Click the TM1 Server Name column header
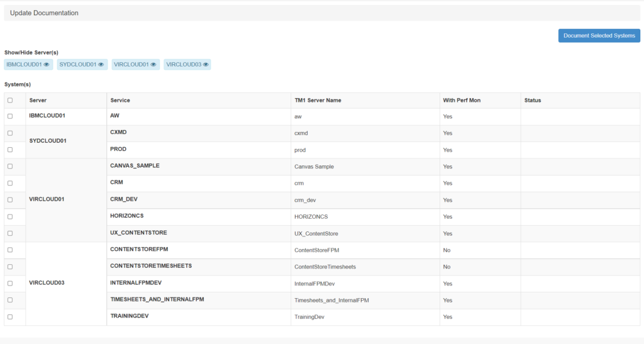Image resolution: width=644 pixels, height=344 pixels. (x=318, y=101)
